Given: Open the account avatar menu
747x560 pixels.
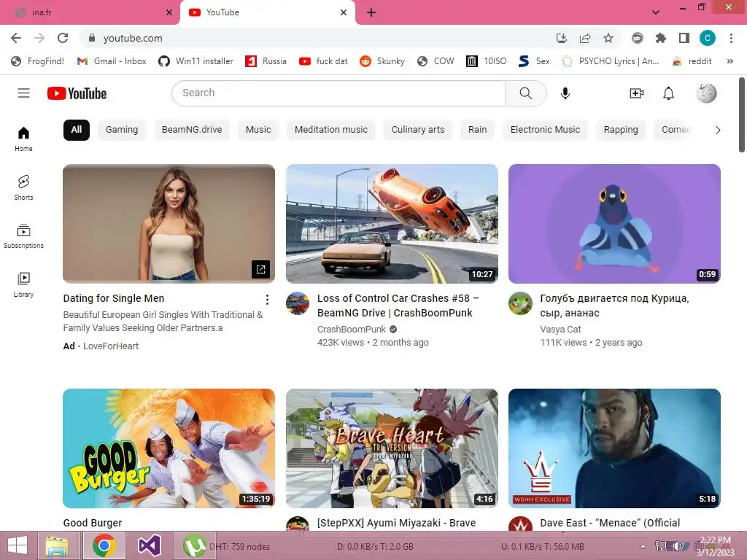Looking at the screenshot, I should [x=706, y=93].
